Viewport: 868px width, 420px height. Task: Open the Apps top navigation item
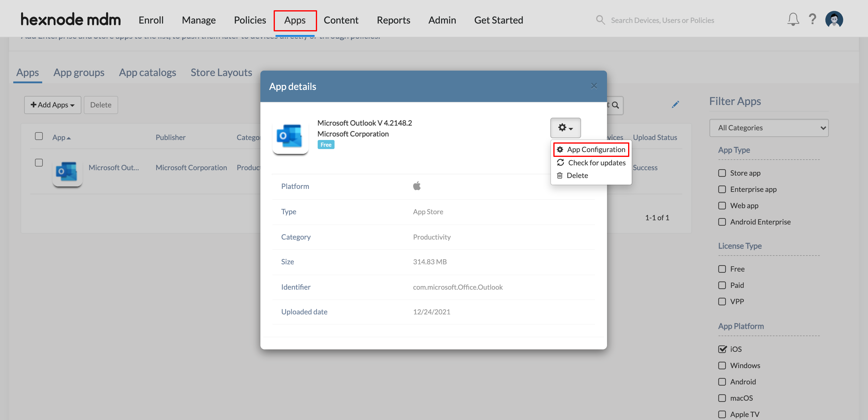[x=295, y=20]
